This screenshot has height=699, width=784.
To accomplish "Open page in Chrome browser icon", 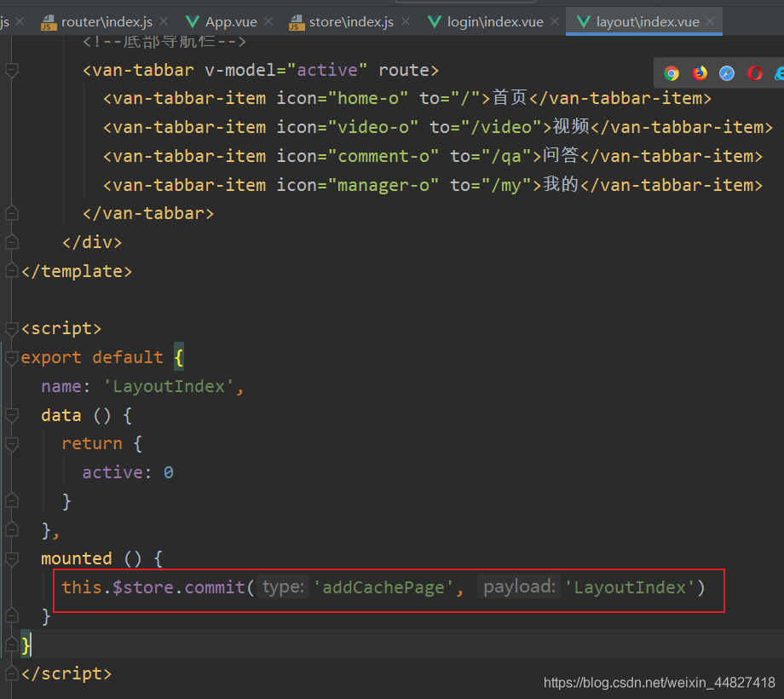I will pos(672,73).
